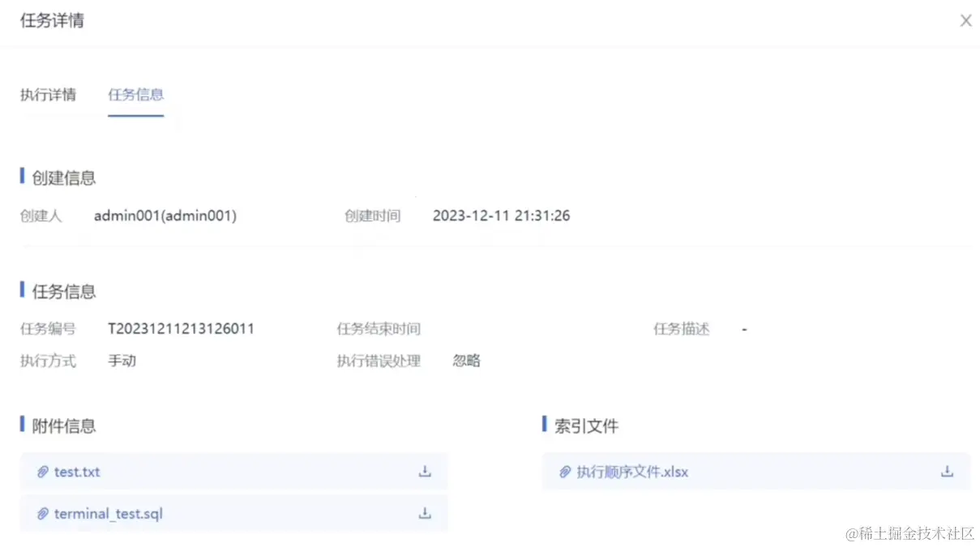Click the 手动 execution mode value

pos(122,361)
